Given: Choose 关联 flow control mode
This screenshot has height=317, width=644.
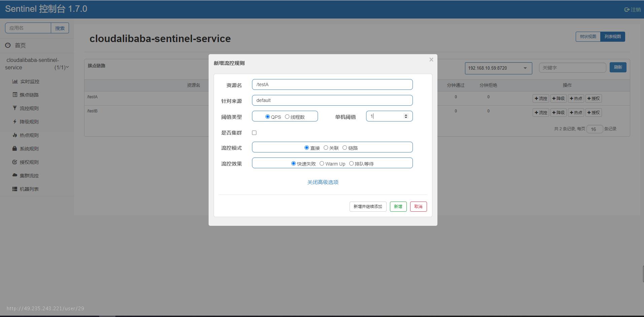Looking at the screenshot, I should click(326, 148).
